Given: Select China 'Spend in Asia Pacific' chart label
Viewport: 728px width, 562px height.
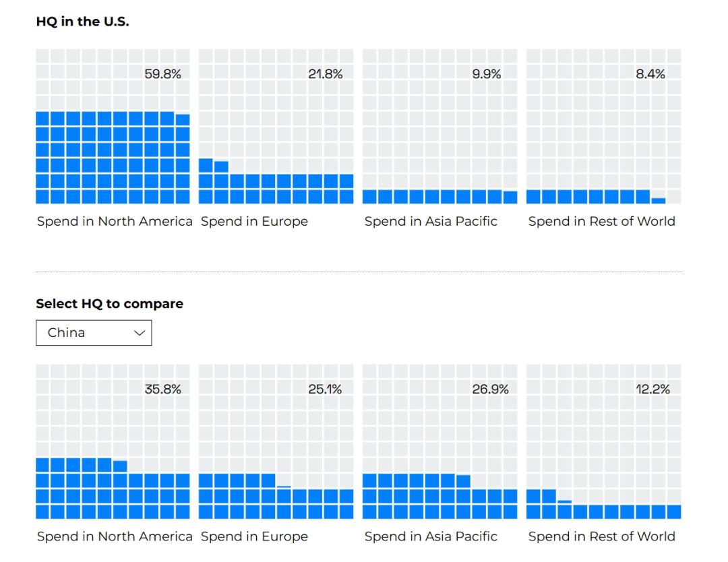Looking at the screenshot, I should pos(431,536).
